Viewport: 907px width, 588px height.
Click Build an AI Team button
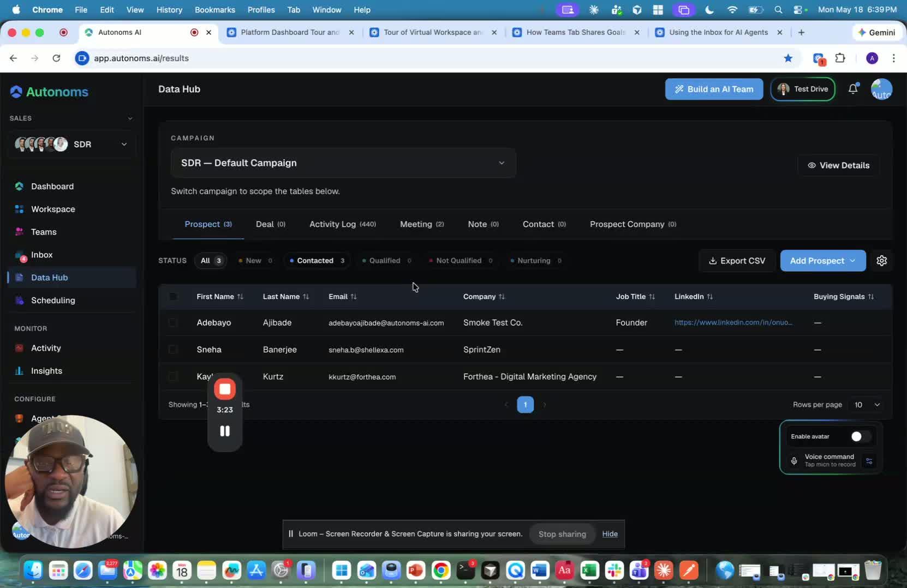[x=714, y=89]
